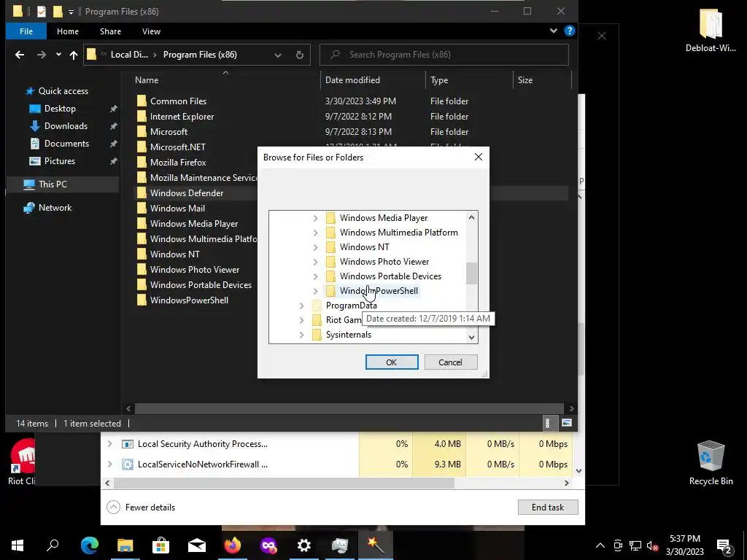The image size is (747, 560).
Task: Expand LocalServiceNoNetworkFirewall process row
Action: [x=110, y=464]
